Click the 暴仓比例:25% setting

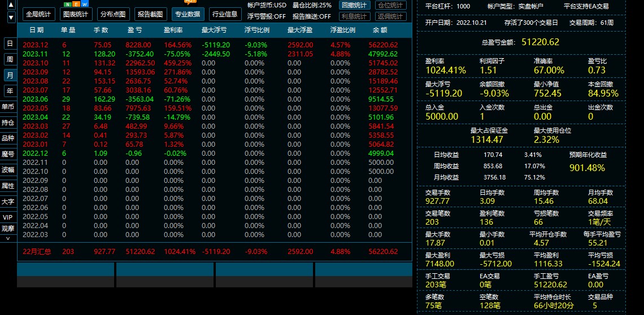click(312, 5)
